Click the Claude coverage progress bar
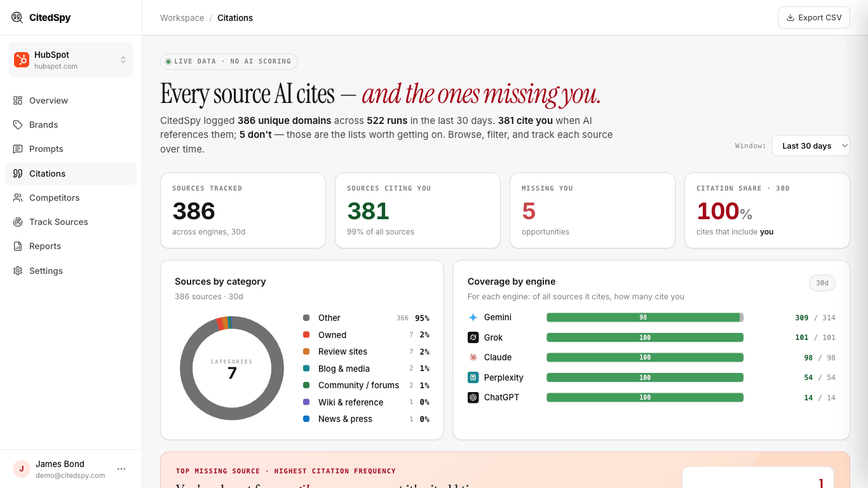The image size is (868, 488). [645, 357]
